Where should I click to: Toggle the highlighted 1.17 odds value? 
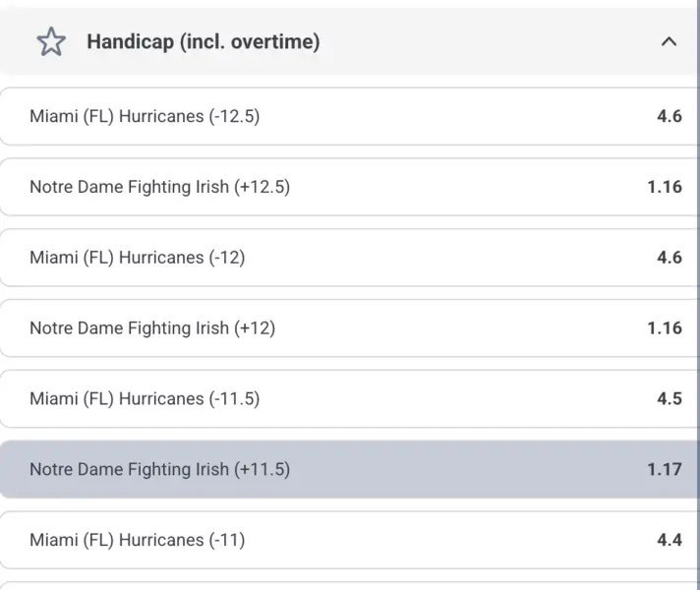pos(665,470)
